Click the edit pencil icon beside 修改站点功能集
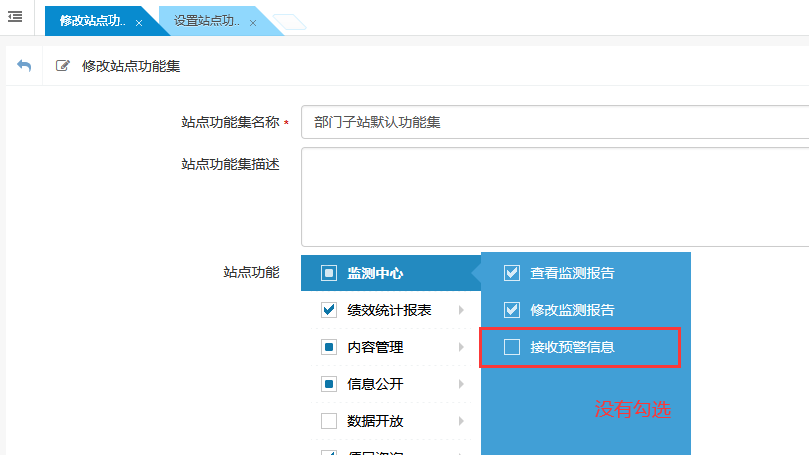The height and width of the screenshot is (455, 809). [x=63, y=66]
